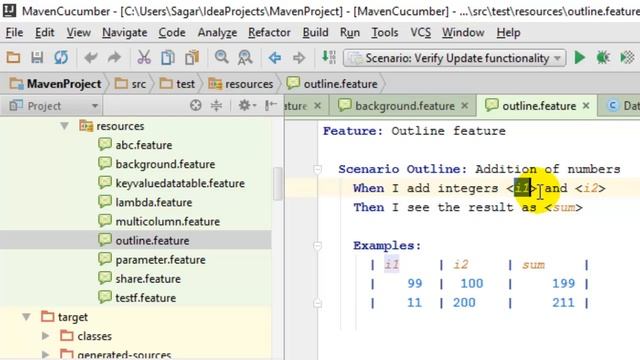Navigate Back with the blue left arrow
This screenshot has width=640, height=360.
tap(275, 58)
